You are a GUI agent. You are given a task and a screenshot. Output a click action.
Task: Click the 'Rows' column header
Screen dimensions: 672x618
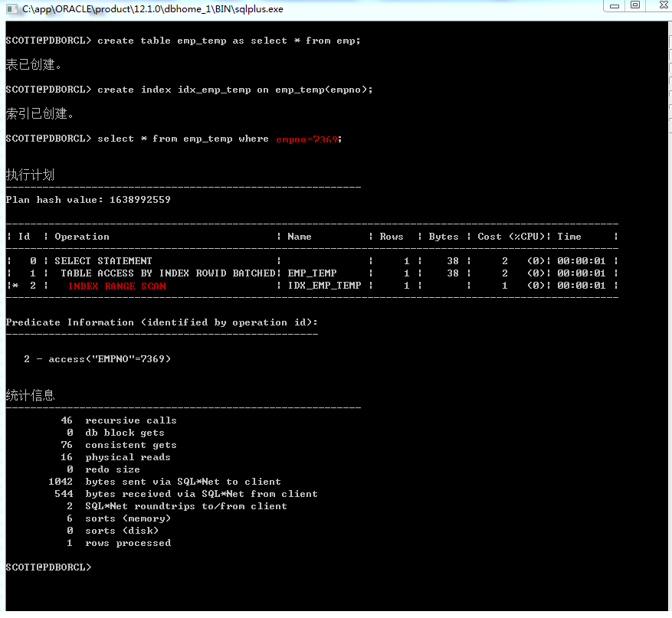(x=392, y=237)
